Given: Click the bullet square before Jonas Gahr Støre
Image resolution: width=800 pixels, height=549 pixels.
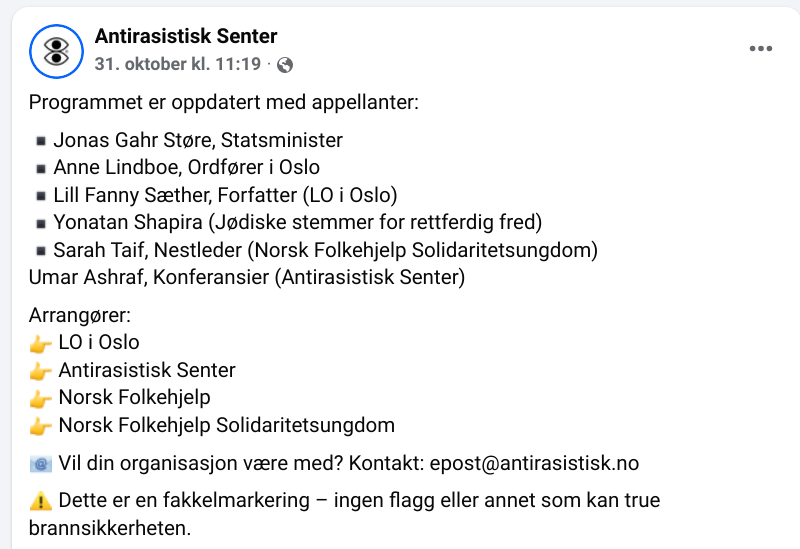Looking at the screenshot, I should point(40,141).
